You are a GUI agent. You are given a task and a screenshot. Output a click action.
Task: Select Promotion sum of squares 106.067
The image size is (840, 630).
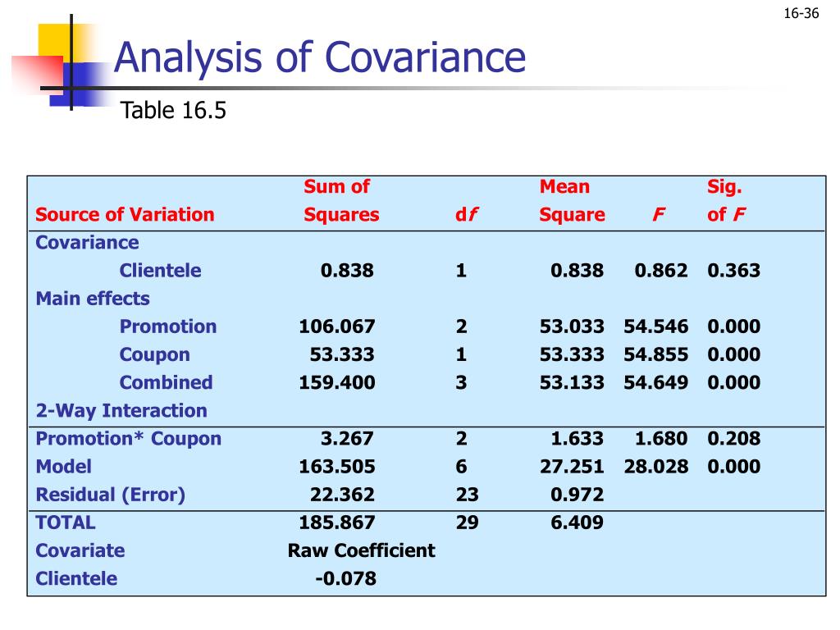pos(337,326)
